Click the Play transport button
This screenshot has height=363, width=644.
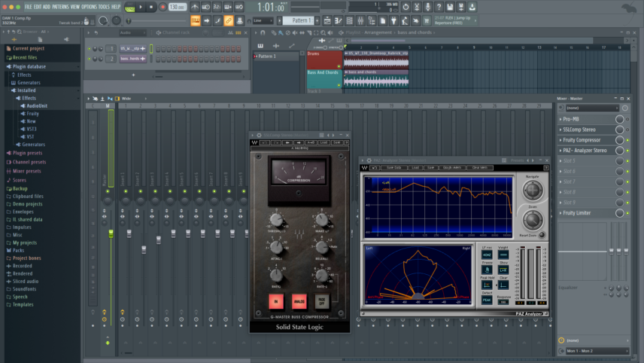(141, 7)
